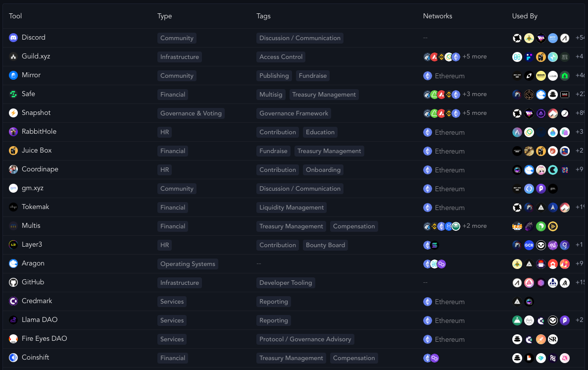Click the Discord logo icon

point(13,38)
